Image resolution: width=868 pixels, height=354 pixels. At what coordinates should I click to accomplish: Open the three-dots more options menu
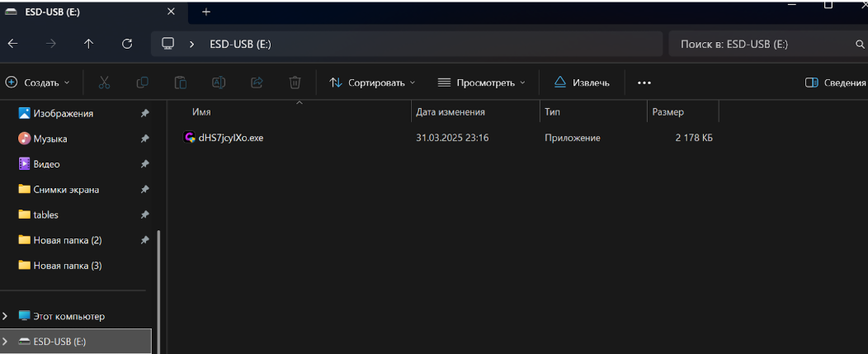tap(644, 83)
